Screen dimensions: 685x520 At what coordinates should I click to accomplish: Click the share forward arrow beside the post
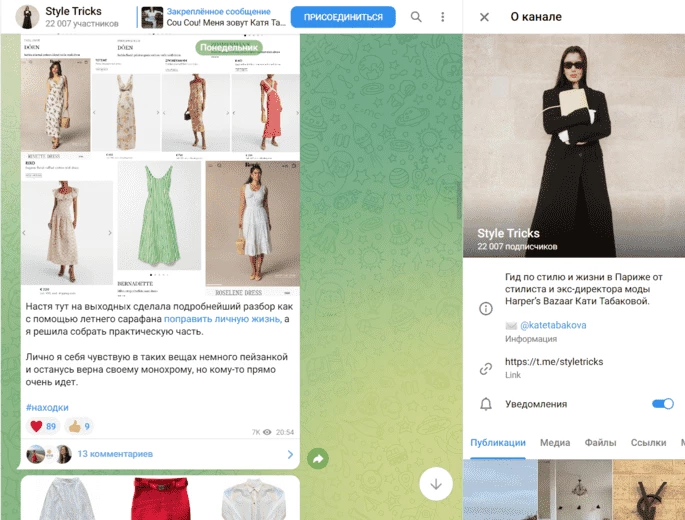(x=318, y=459)
